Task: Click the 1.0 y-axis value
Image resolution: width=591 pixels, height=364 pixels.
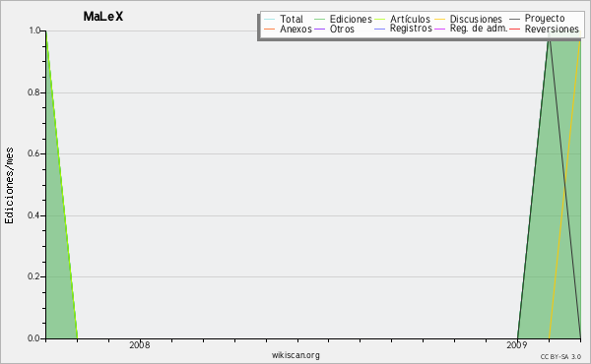Action: click(x=34, y=30)
